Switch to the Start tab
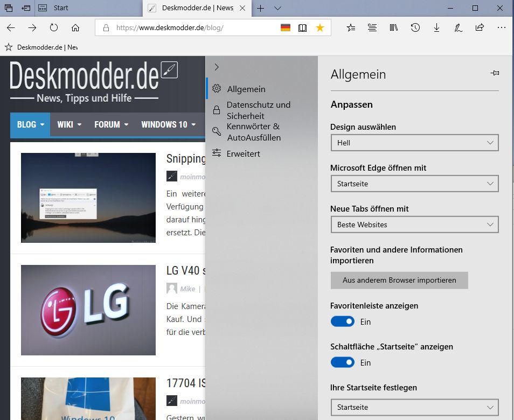The width and height of the screenshot is (514, 420). (88, 8)
